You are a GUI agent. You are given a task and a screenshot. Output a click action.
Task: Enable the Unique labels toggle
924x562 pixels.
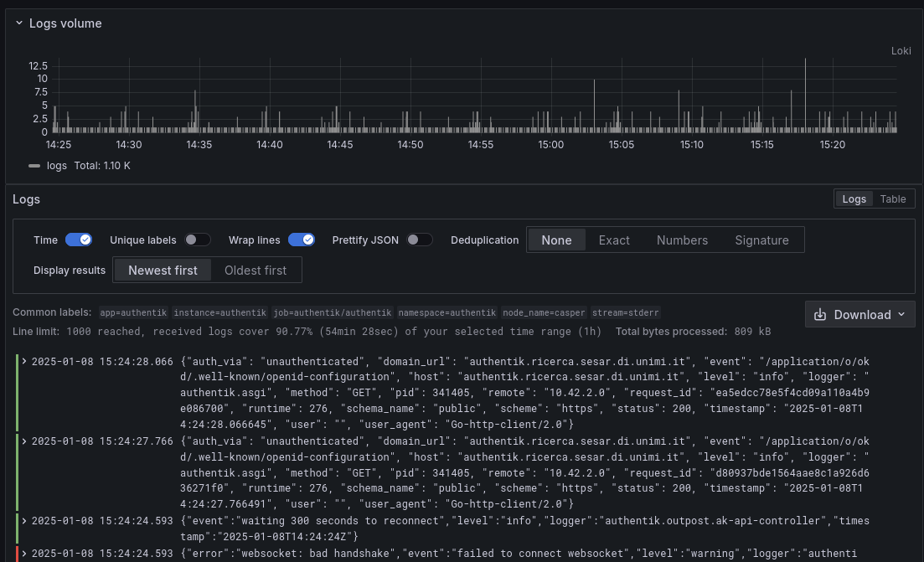198,240
